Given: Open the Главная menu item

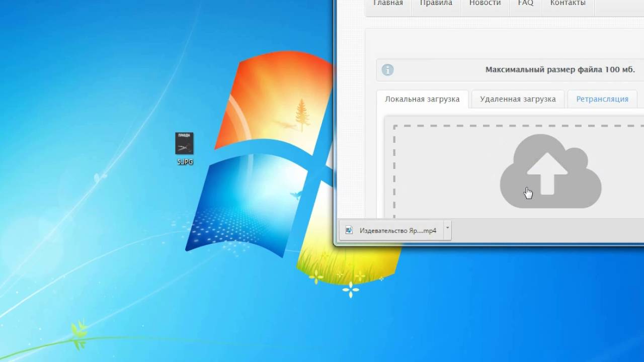Looking at the screenshot, I should click(x=387, y=4).
